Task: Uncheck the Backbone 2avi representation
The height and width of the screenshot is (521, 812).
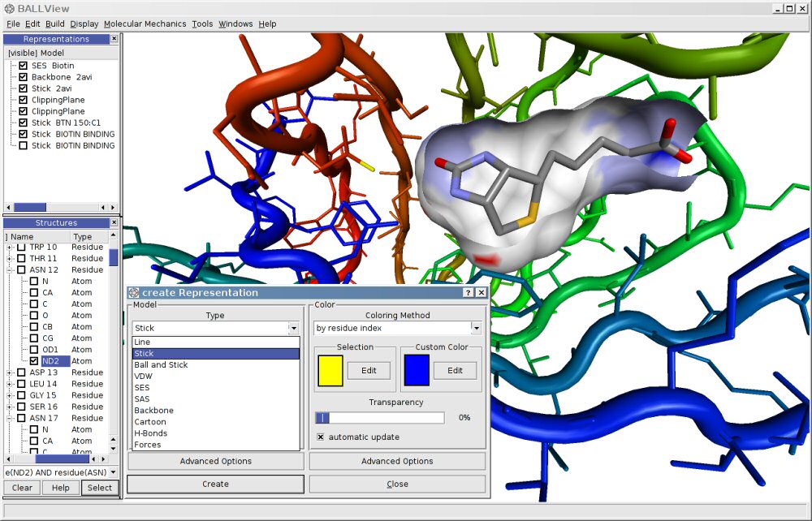Action: (23, 77)
